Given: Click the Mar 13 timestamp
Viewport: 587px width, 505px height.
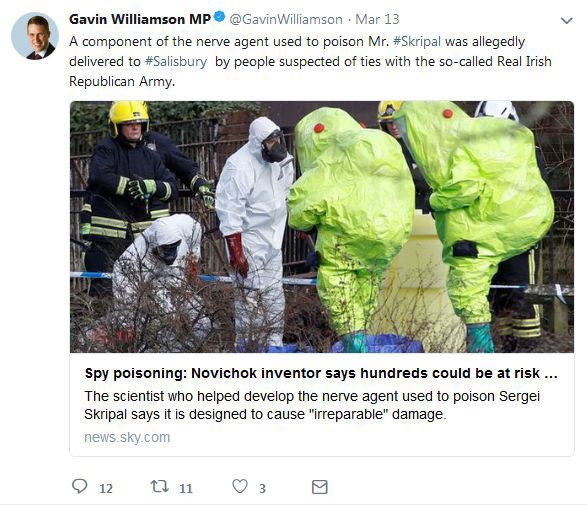Looking at the screenshot, I should pos(377,19).
